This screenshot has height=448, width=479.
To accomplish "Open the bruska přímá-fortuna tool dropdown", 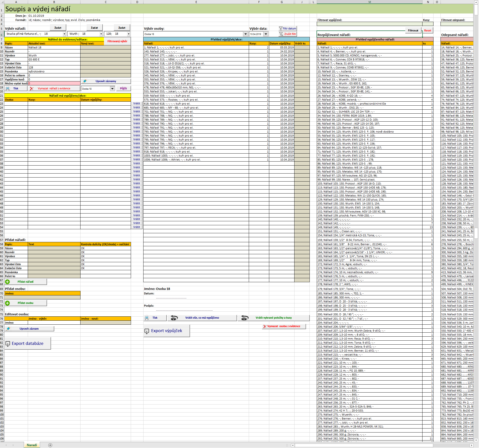I will click(64, 34).
